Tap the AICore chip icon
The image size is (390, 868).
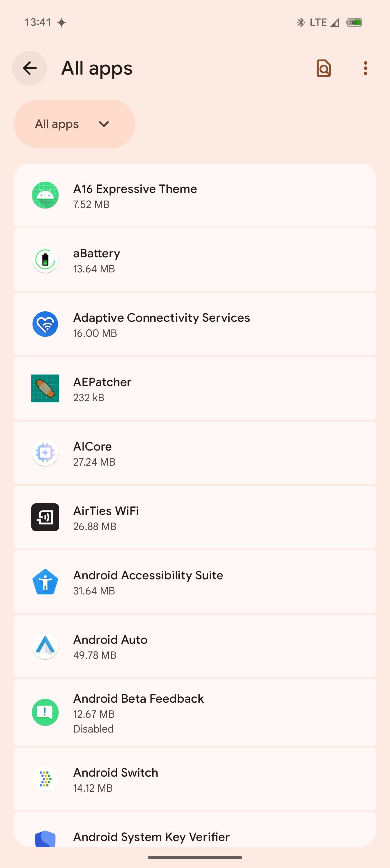point(45,453)
